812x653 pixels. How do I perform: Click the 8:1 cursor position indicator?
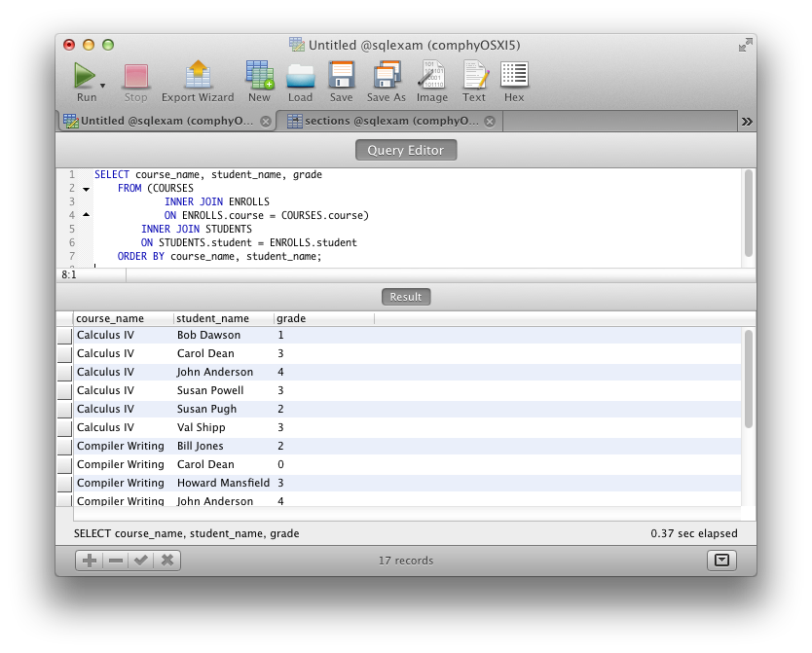click(69, 275)
